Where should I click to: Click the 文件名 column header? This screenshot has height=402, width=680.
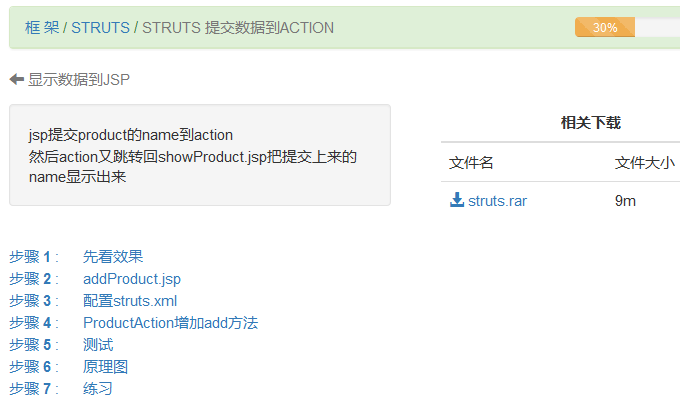[471, 163]
